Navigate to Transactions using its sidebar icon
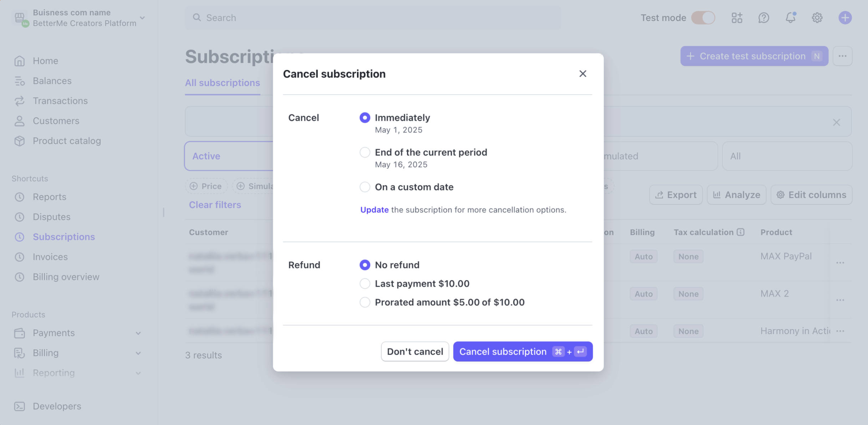The image size is (868, 425). (20, 101)
